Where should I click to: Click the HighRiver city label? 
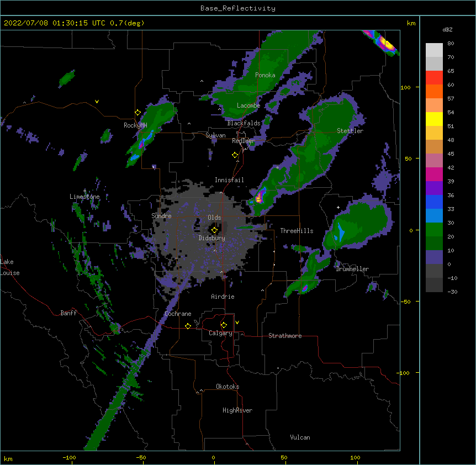point(237,410)
